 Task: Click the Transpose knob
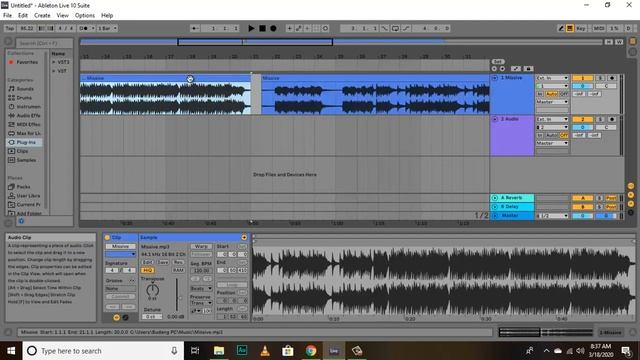(x=152, y=290)
